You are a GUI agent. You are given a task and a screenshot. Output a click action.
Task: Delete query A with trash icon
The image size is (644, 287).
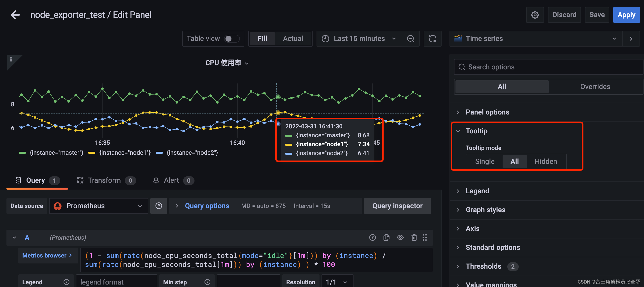[x=414, y=237]
